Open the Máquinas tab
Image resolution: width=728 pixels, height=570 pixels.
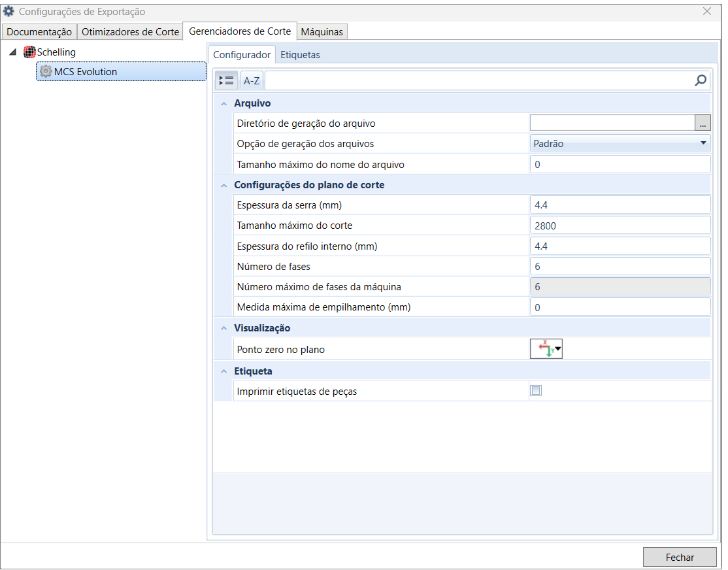point(322,31)
